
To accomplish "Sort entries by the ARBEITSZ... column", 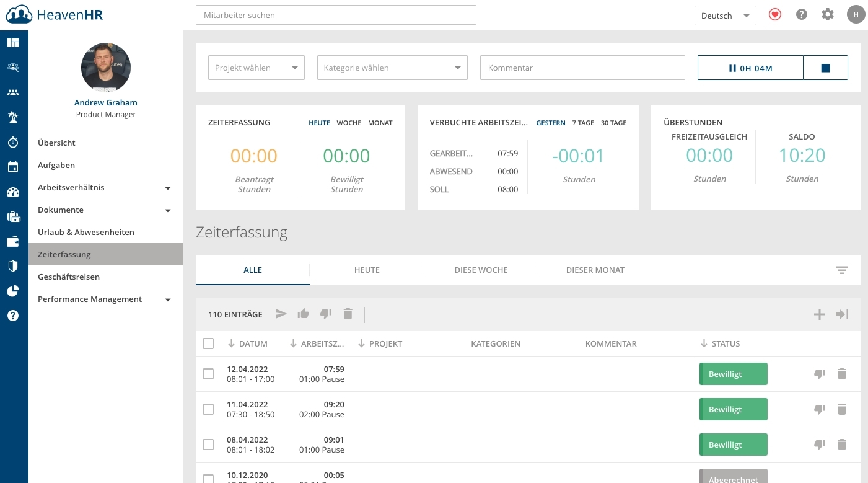I will pyautogui.click(x=318, y=343).
